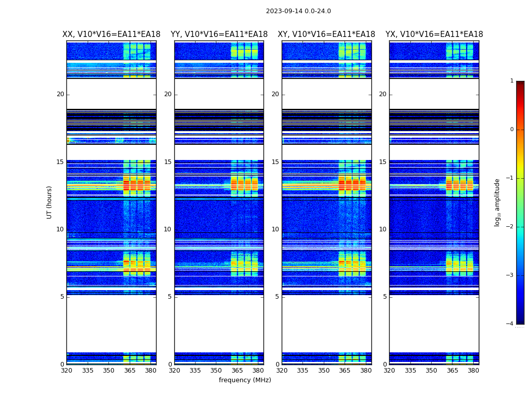Click the 320 frequency tick under YX panel
532x405 pixels.
(389, 371)
